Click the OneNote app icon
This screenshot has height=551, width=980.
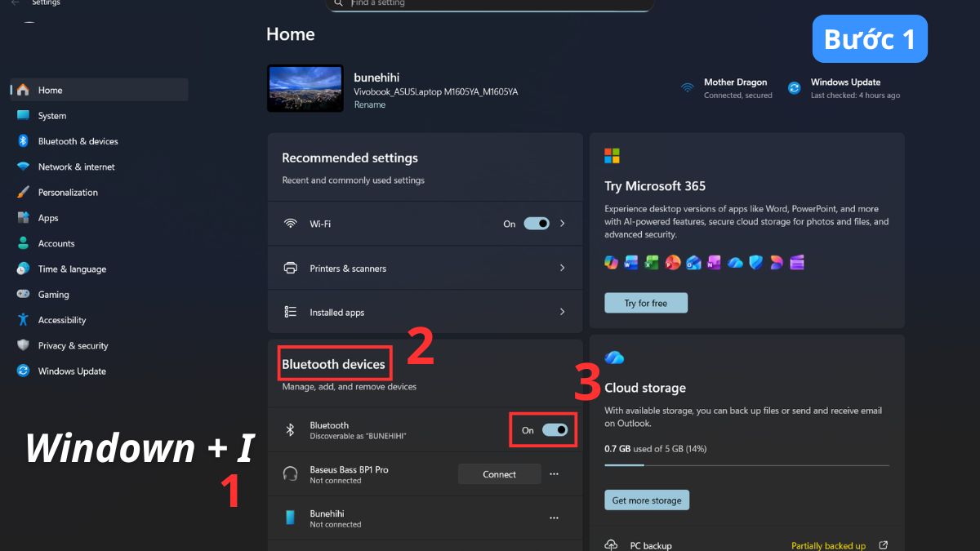tap(714, 262)
